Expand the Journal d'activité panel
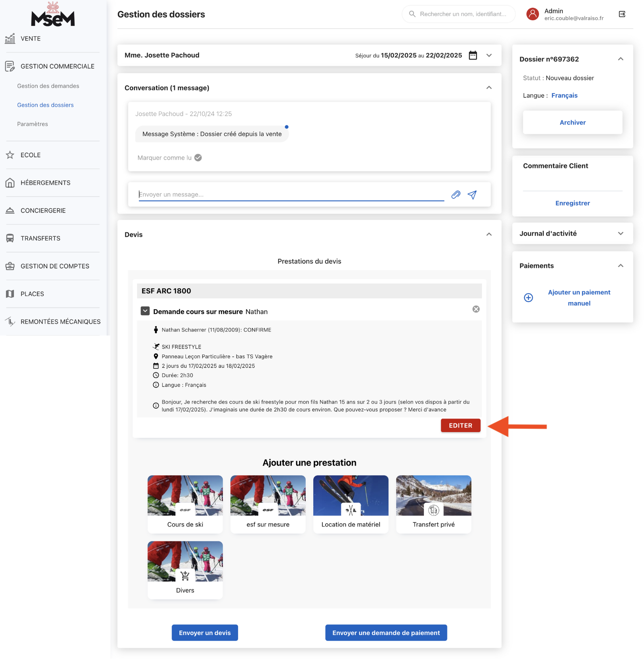 pos(621,234)
